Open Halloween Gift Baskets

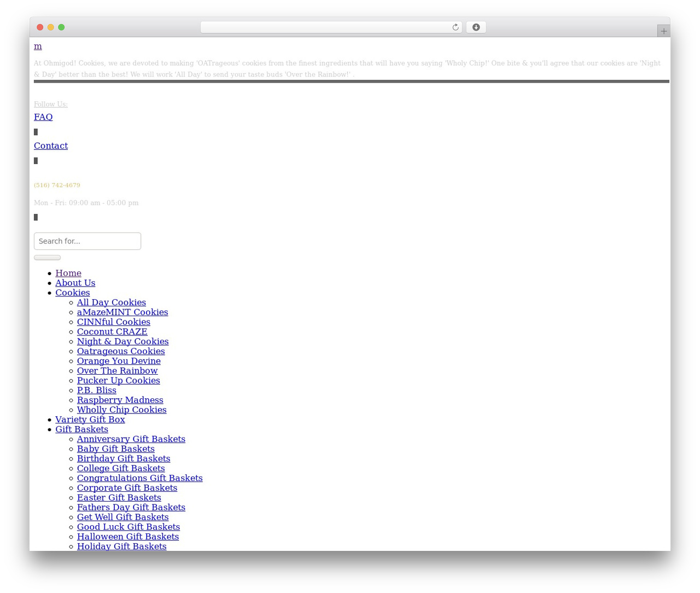(128, 537)
